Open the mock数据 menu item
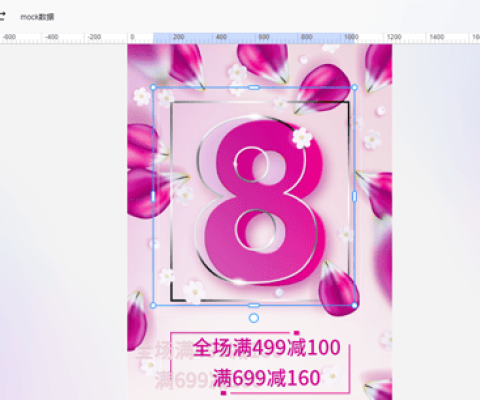 (x=37, y=17)
